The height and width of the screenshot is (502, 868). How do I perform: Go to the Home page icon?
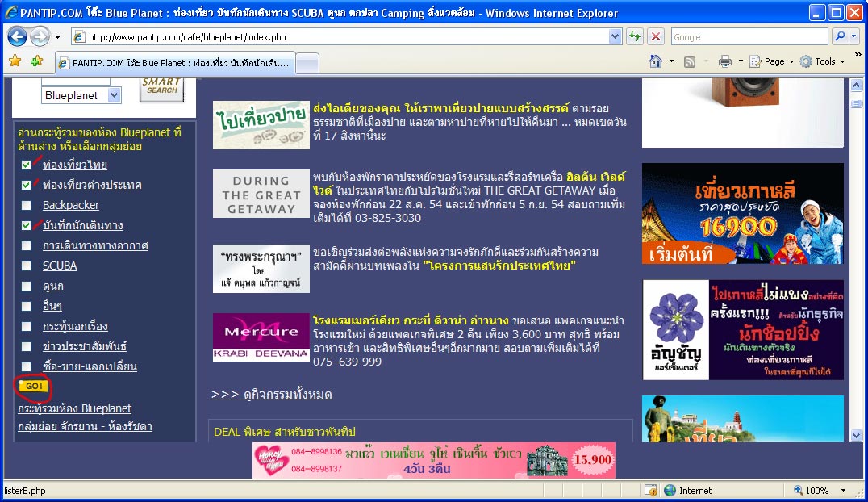tap(655, 61)
